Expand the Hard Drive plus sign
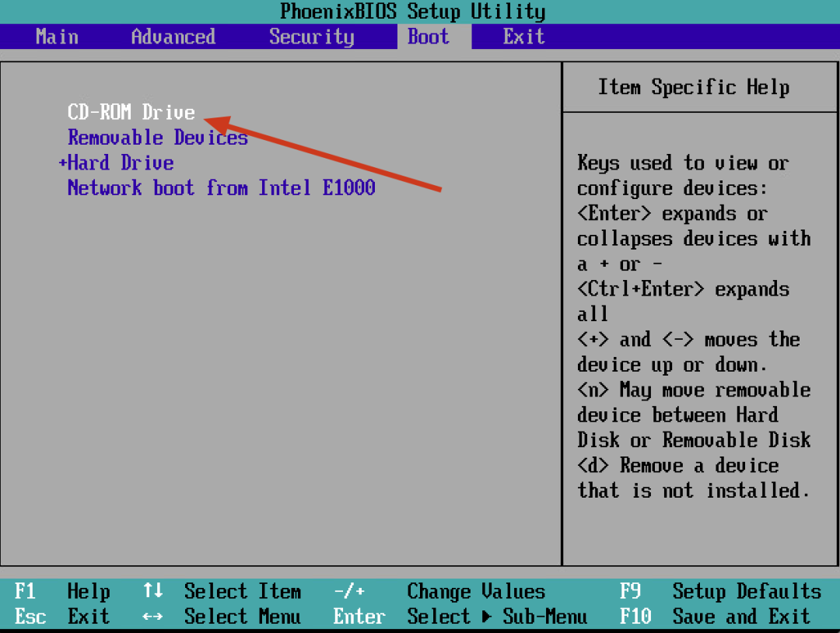The image size is (840, 633). (x=62, y=163)
